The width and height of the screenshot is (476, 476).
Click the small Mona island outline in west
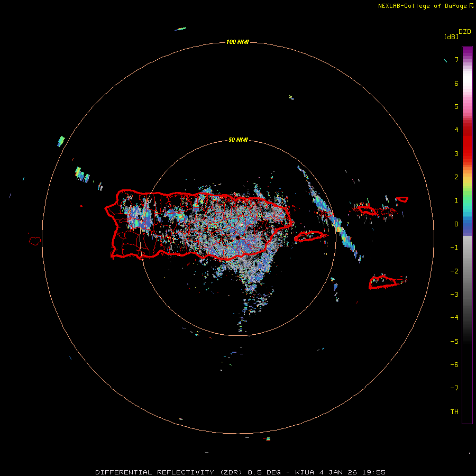point(34,241)
